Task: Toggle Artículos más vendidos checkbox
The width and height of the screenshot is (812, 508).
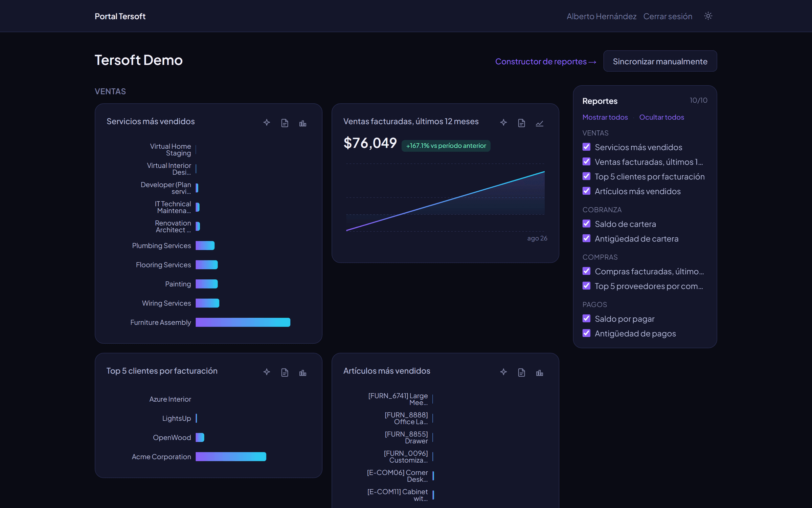Action: point(586,191)
